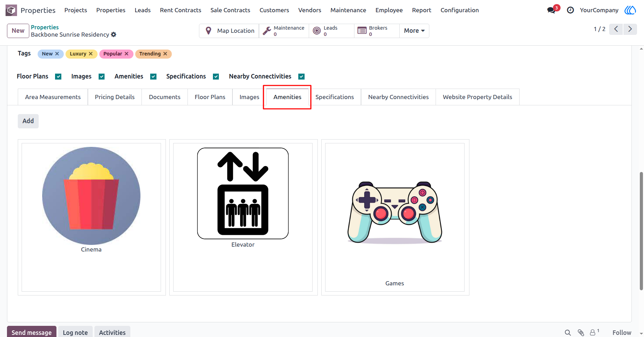
Task: Uncheck the Images checkbox
Action: tap(101, 76)
